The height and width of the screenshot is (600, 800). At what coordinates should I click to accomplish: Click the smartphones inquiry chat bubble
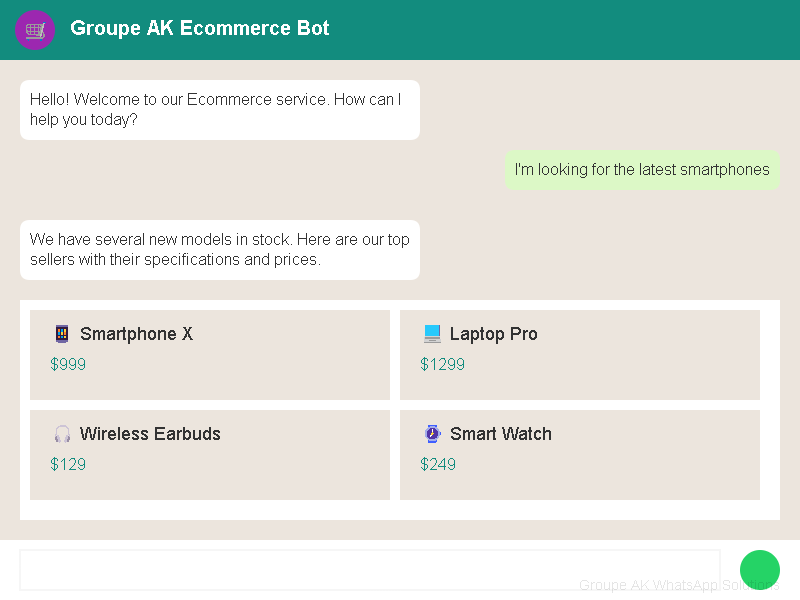tap(642, 170)
